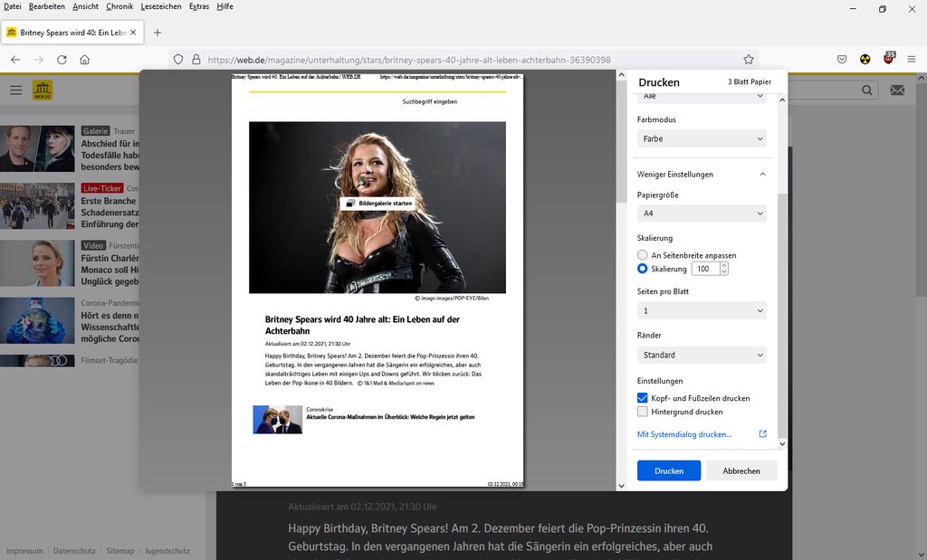Select 'An Seitenbreite anpassen' radio option
The image size is (927, 560).
click(x=643, y=255)
